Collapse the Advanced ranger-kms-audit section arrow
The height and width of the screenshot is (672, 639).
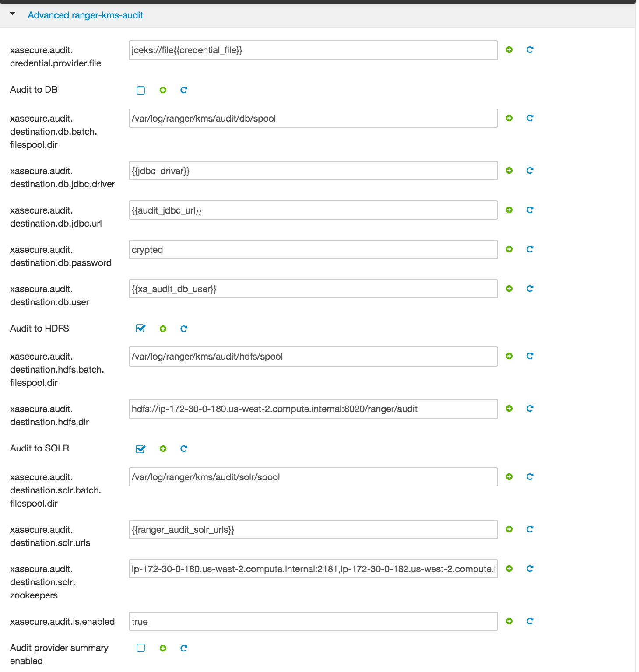(13, 14)
